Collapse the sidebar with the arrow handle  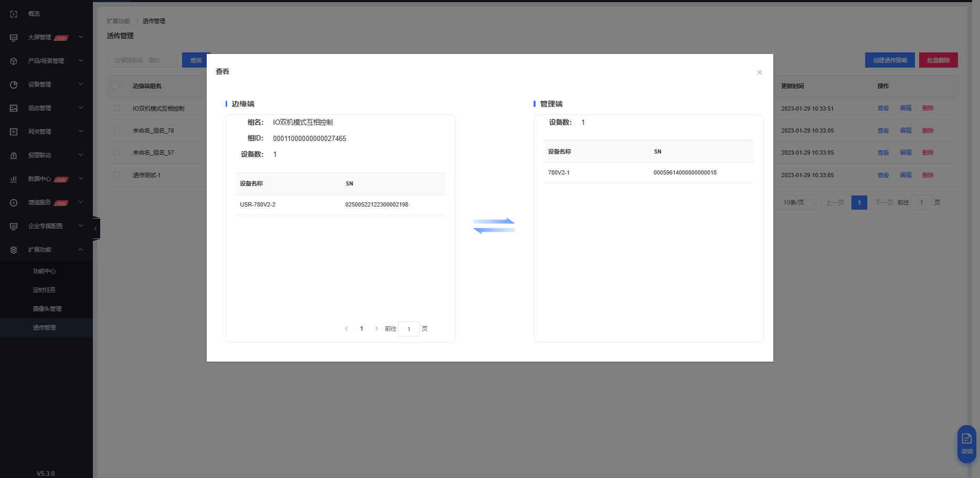click(x=95, y=229)
